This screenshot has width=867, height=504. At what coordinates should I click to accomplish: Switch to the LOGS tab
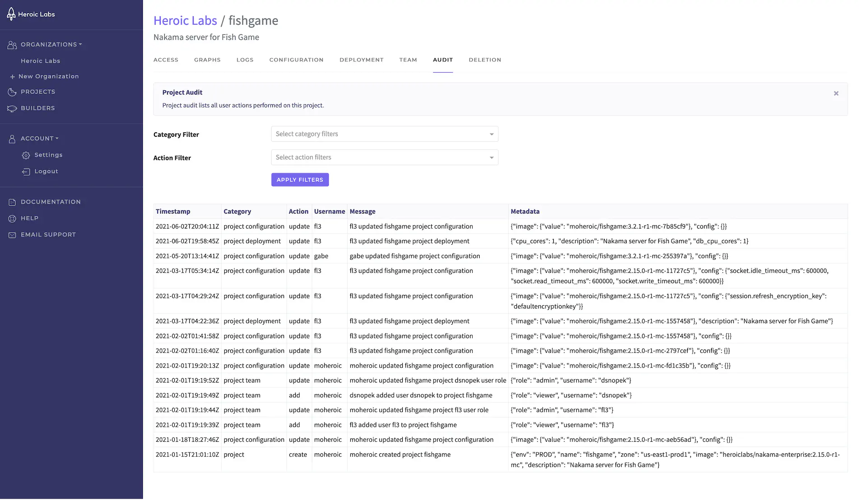click(x=245, y=60)
